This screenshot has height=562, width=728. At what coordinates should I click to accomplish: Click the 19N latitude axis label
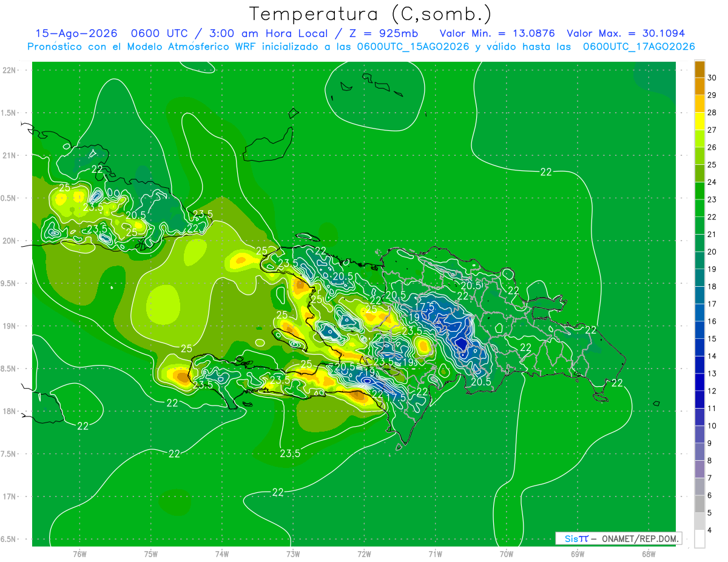pyautogui.click(x=9, y=326)
